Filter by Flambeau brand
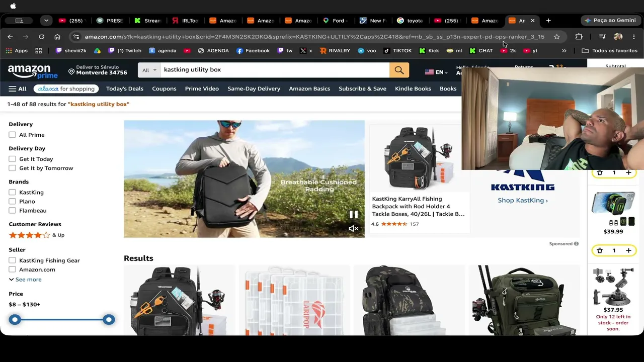The image size is (644, 362). [x=12, y=210]
